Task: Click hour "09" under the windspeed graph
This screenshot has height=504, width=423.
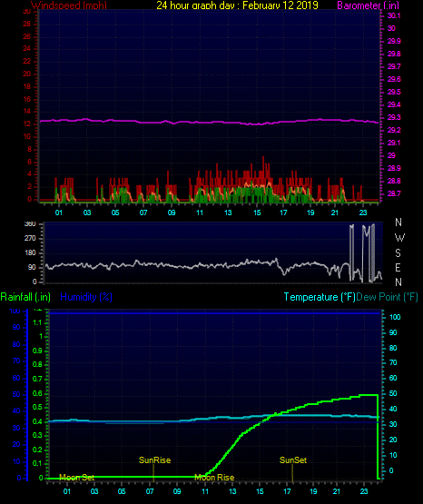Action: tap(172, 212)
